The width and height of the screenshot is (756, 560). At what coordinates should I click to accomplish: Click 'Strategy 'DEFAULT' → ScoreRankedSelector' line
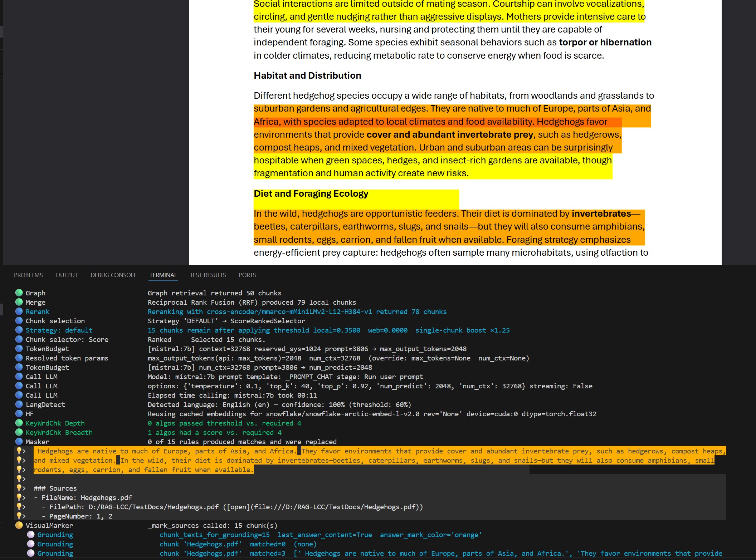coord(226,321)
